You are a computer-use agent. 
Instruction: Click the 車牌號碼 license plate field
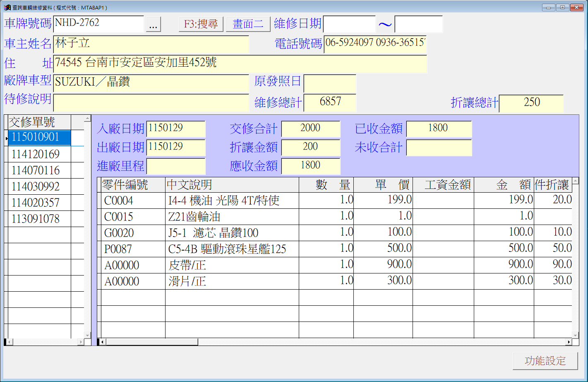click(x=98, y=24)
